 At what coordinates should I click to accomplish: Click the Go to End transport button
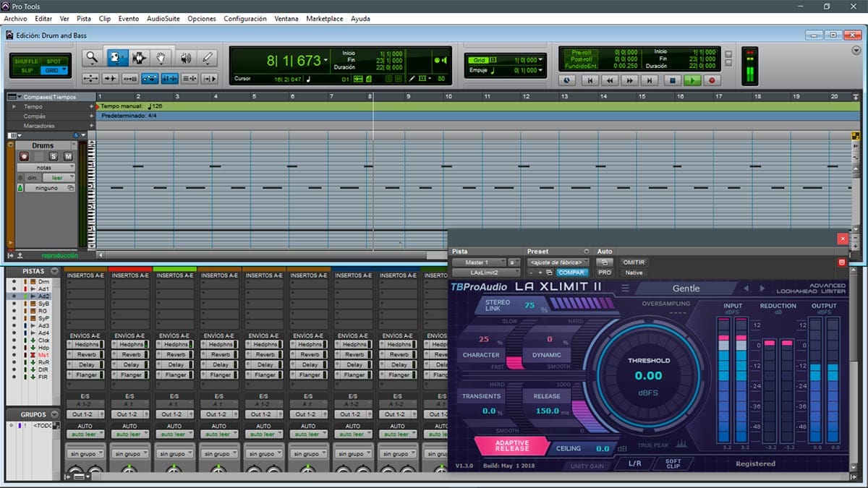click(651, 81)
